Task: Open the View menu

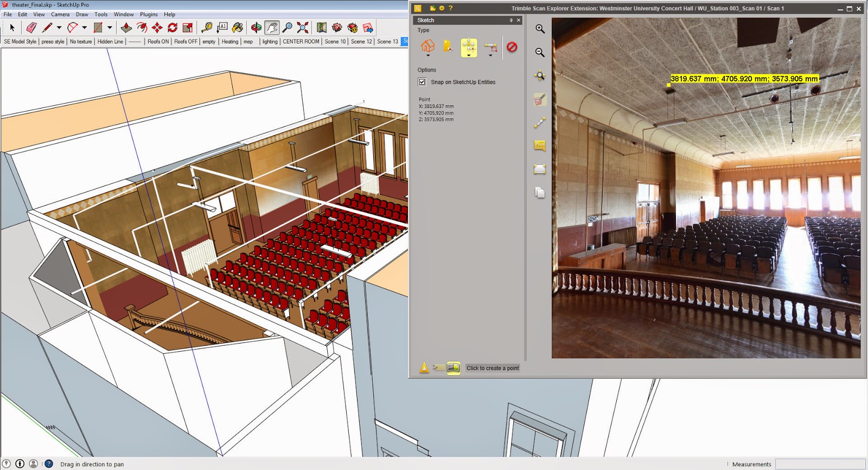Action: pyautogui.click(x=39, y=15)
